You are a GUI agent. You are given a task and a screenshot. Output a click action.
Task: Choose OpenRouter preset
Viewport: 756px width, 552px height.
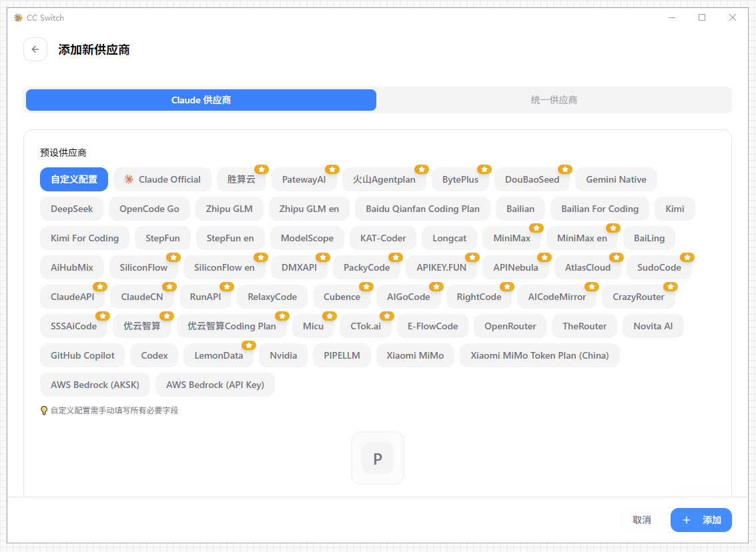(510, 326)
